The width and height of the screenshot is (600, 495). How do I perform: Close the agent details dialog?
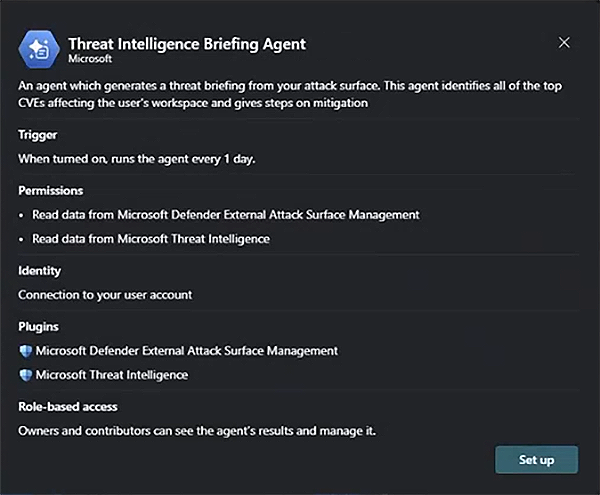(564, 43)
